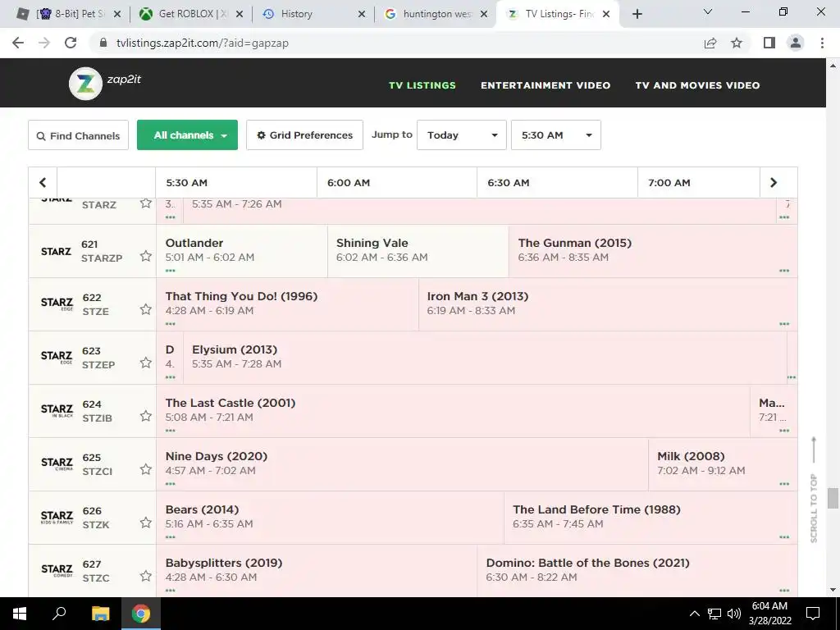The width and height of the screenshot is (840, 630).
Task: Close the History tab
Action: [x=362, y=15]
